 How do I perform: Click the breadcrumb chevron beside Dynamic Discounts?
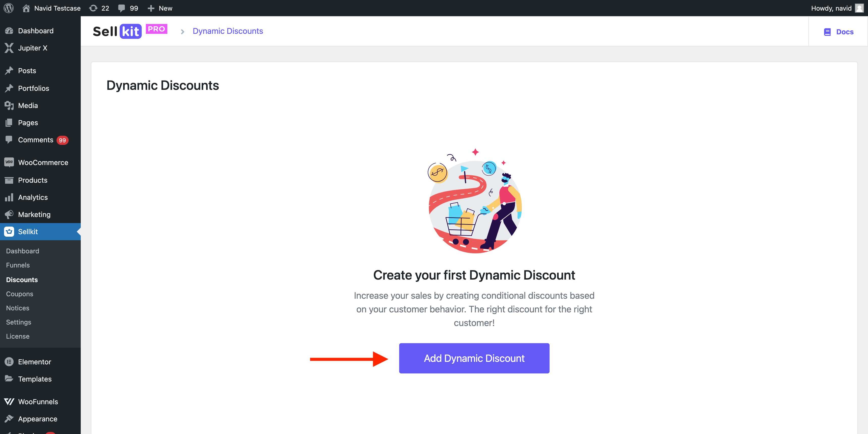182,32
